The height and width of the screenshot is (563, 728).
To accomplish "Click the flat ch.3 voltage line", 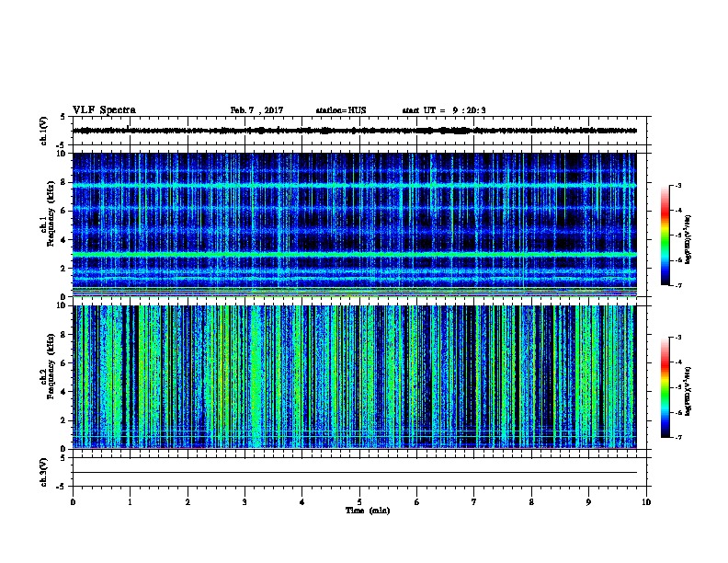I will tap(355, 473).
